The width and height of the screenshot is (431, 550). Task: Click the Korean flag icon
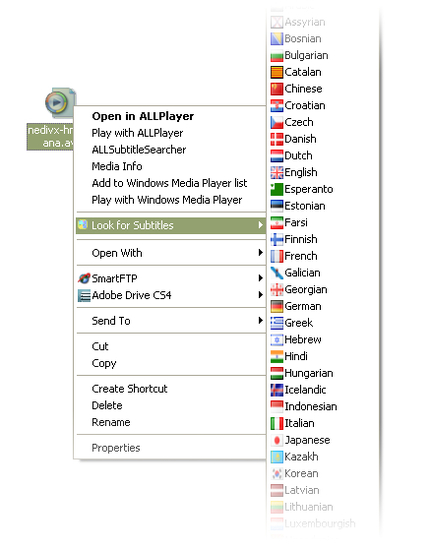click(277, 474)
